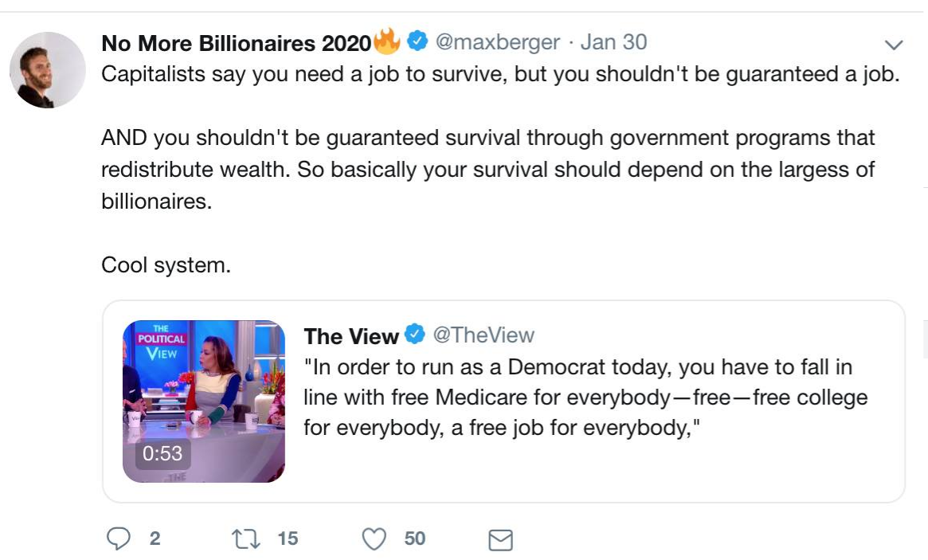Click the retweet count of 15
The image size is (928, 560).
pos(288,539)
